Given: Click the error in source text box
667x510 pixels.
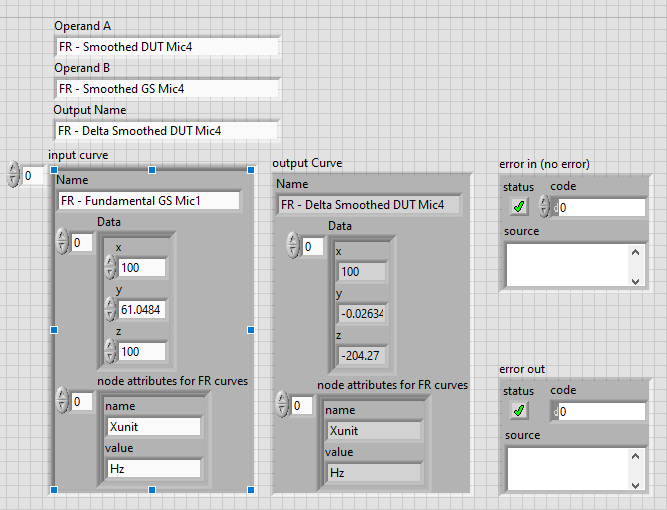Looking at the screenshot, I should (x=567, y=265).
